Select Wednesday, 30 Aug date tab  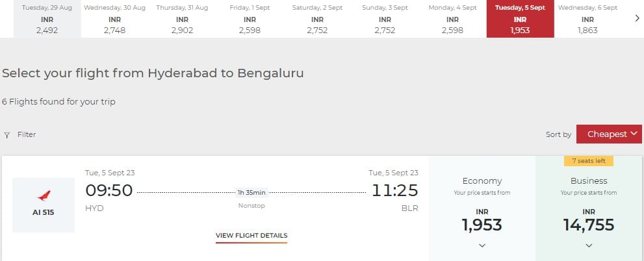tap(115, 19)
